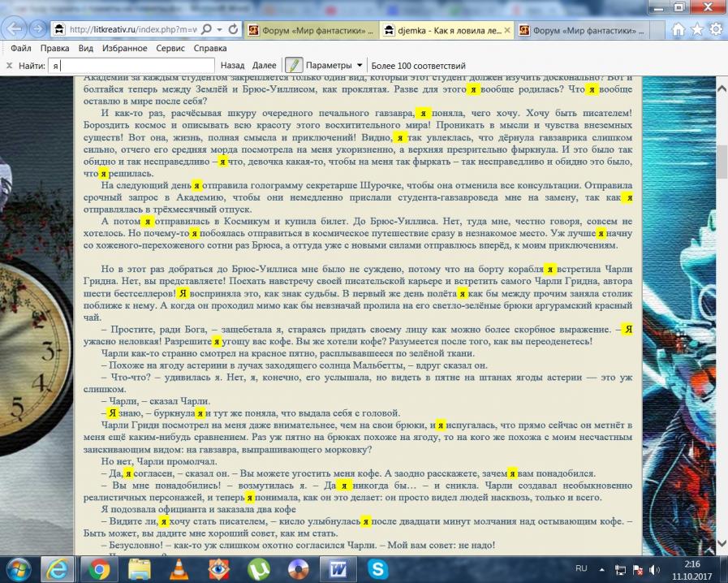Click the browser Back arrow button
The height and width of the screenshot is (583, 728).
tap(15, 28)
